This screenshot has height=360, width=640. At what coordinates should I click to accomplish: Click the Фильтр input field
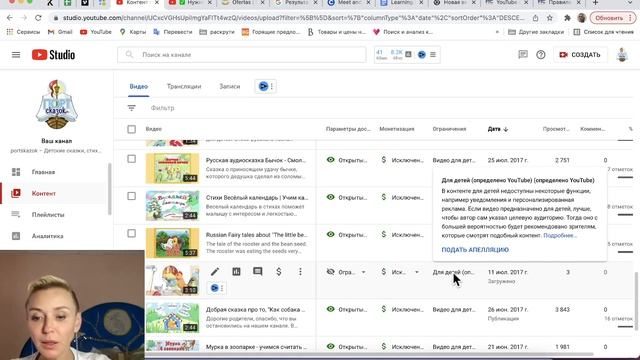coord(162,108)
